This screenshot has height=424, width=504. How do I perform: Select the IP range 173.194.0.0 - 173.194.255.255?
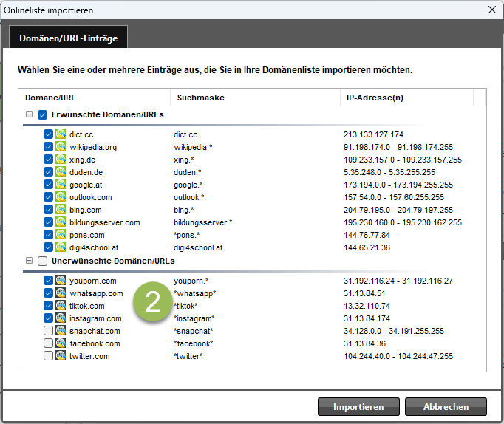[398, 185]
